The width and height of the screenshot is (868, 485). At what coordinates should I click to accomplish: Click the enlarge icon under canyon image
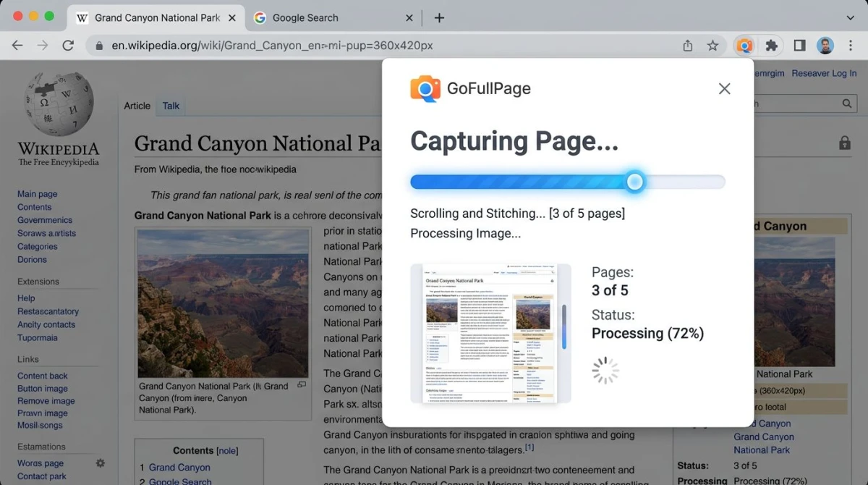coord(302,385)
